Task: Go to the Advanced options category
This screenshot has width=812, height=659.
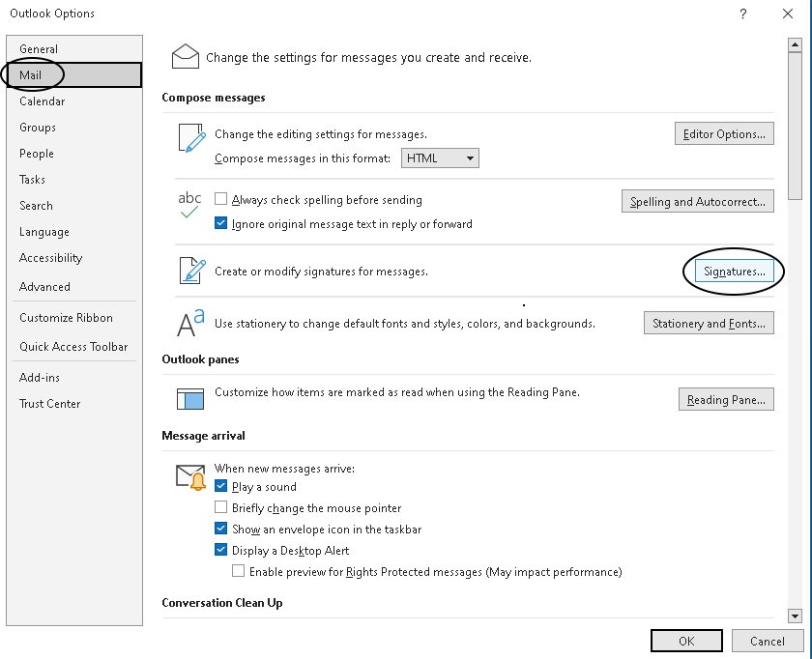Action: (74, 286)
